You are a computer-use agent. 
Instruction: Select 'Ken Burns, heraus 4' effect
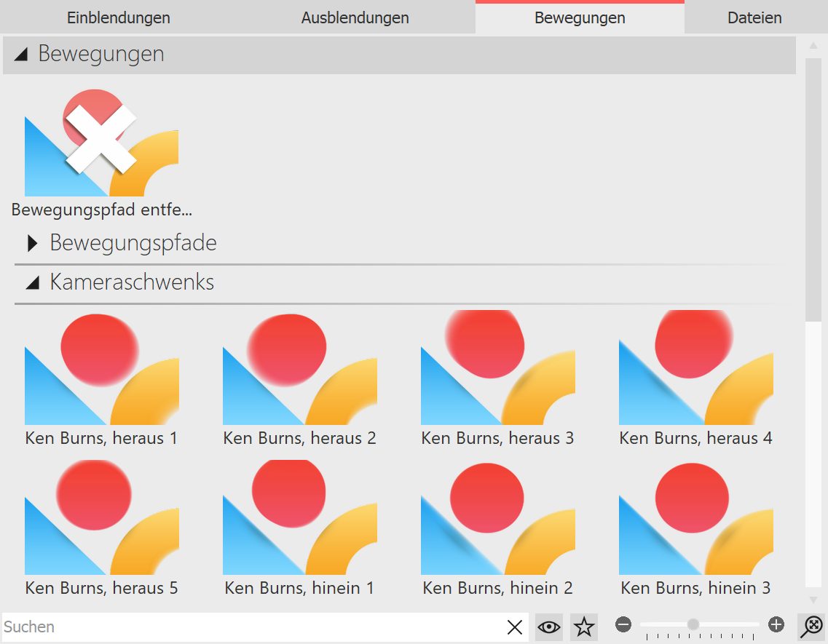(x=695, y=371)
